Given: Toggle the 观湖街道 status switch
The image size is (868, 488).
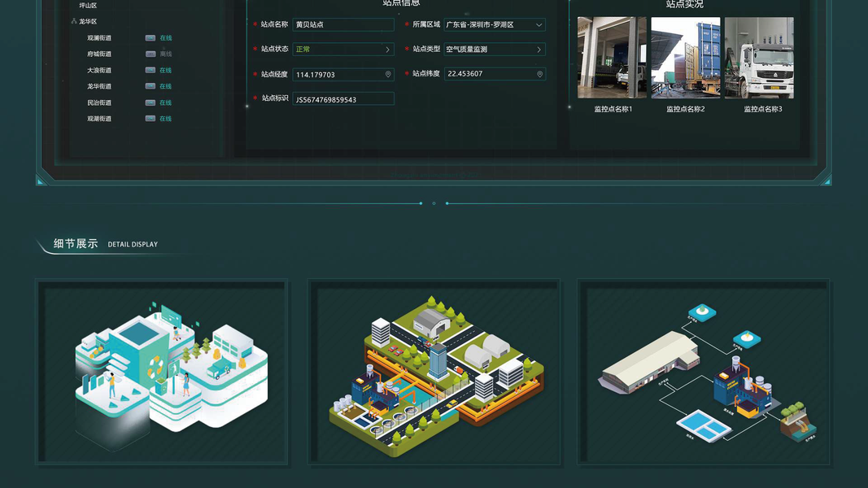Looking at the screenshot, I should pos(150,119).
